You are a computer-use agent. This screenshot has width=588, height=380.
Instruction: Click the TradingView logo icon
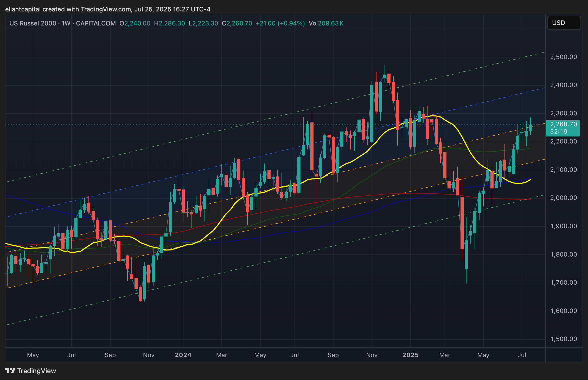[10, 371]
